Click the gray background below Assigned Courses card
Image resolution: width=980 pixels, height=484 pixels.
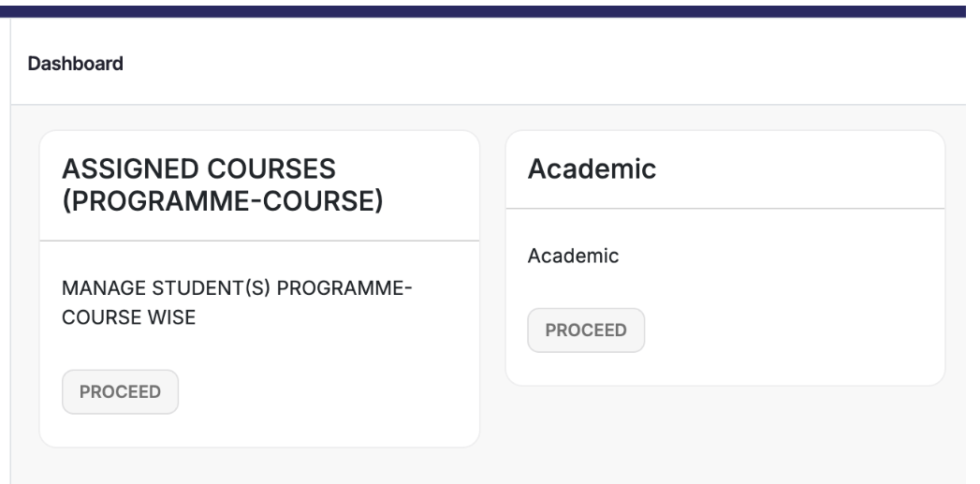pos(259,465)
